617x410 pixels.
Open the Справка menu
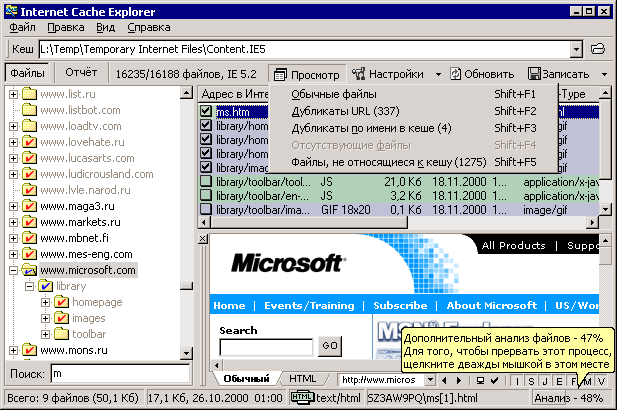click(x=149, y=28)
